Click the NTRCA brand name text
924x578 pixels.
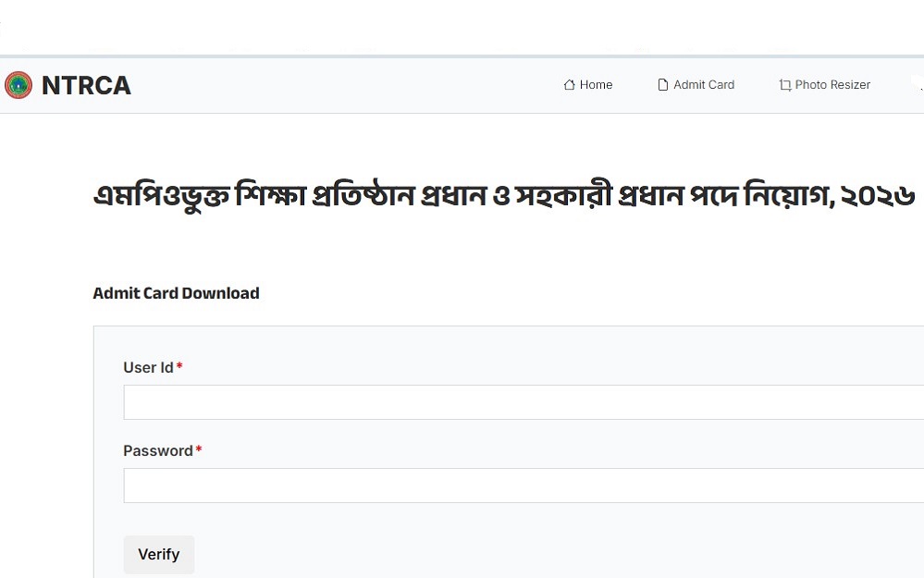pyautogui.click(x=86, y=85)
